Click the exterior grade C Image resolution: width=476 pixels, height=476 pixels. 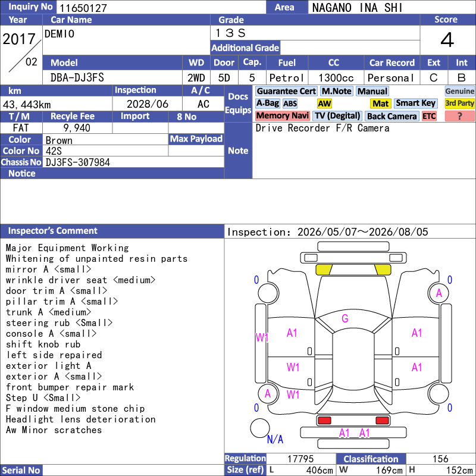[x=434, y=78]
